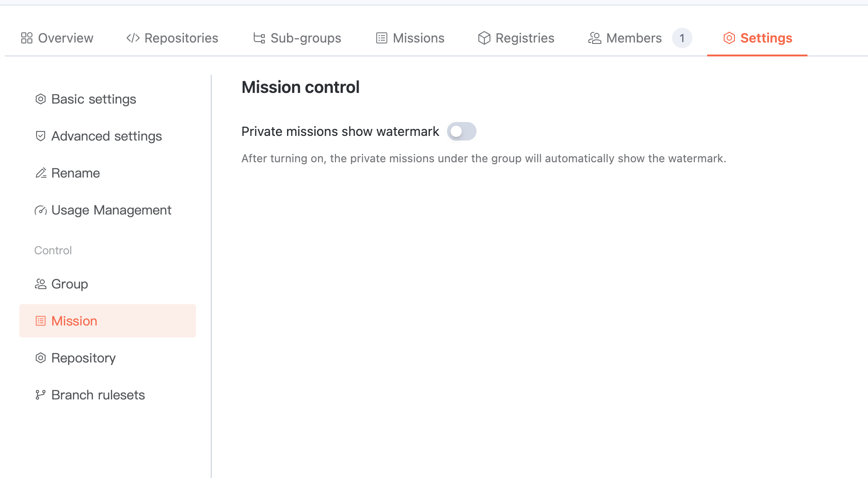Click the Repositories code icon
The height and width of the screenshot is (478, 868).
133,38
